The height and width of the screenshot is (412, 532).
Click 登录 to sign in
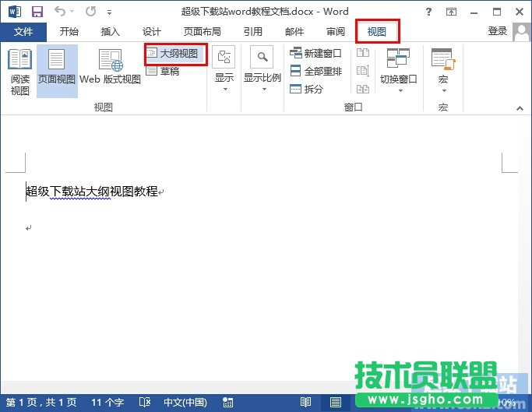click(498, 31)
